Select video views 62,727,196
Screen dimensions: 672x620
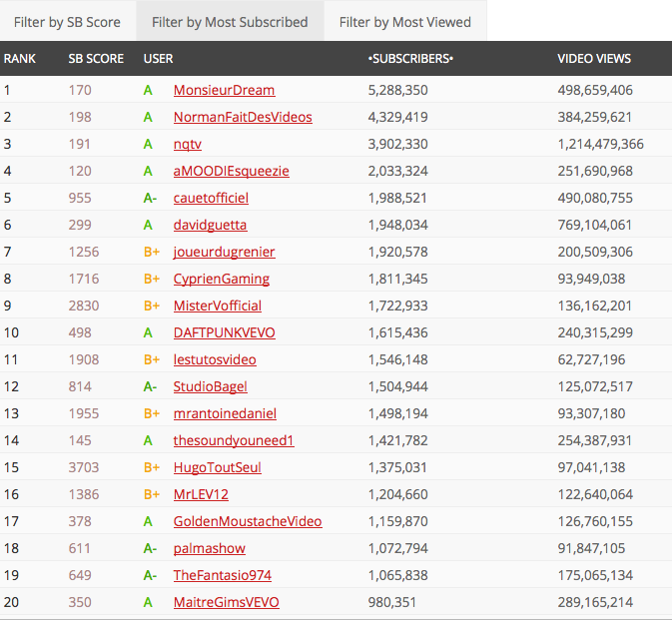(x=591, y=359)
